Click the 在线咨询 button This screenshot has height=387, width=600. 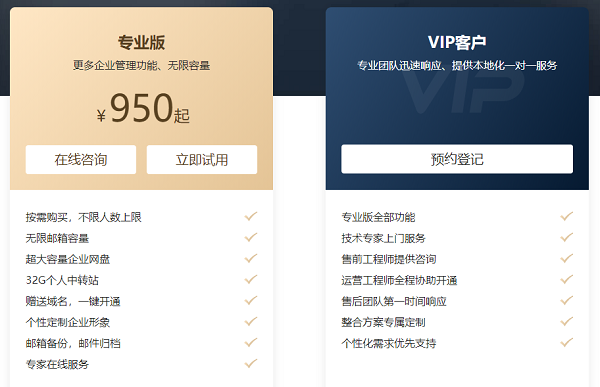coord(81,160)
